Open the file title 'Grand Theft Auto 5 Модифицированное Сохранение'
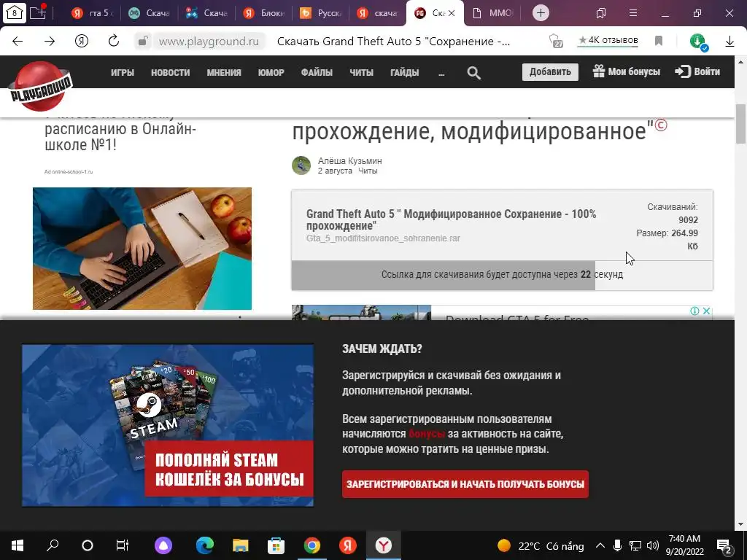This screenshot has height=560, width=747. (x=451, y=219)
